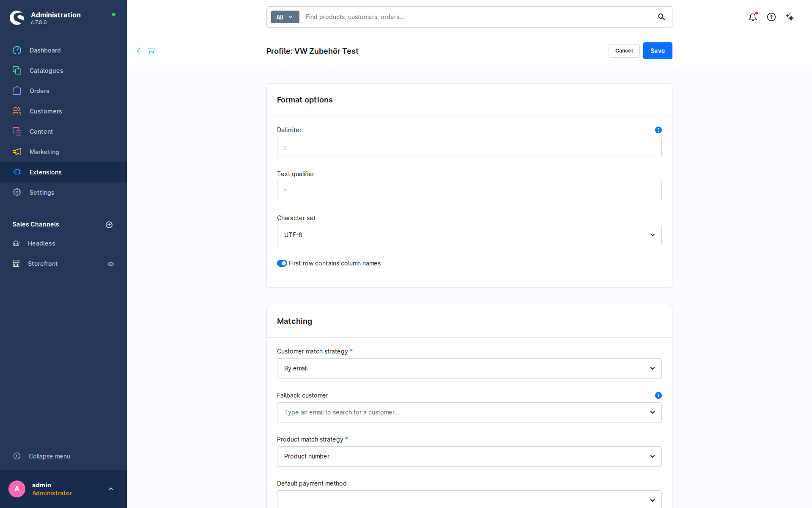Click the admin avatar circle
Image resolution: width=812 pixels, height=508 pixels.
tap(17, 489)
